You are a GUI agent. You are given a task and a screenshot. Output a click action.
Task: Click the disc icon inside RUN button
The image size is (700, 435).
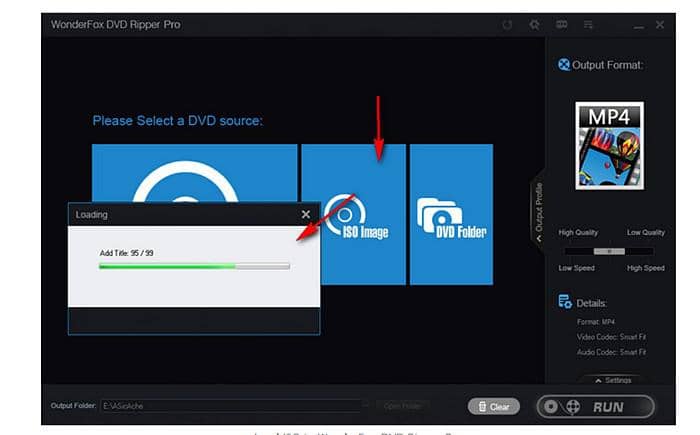tap(551, 407)
